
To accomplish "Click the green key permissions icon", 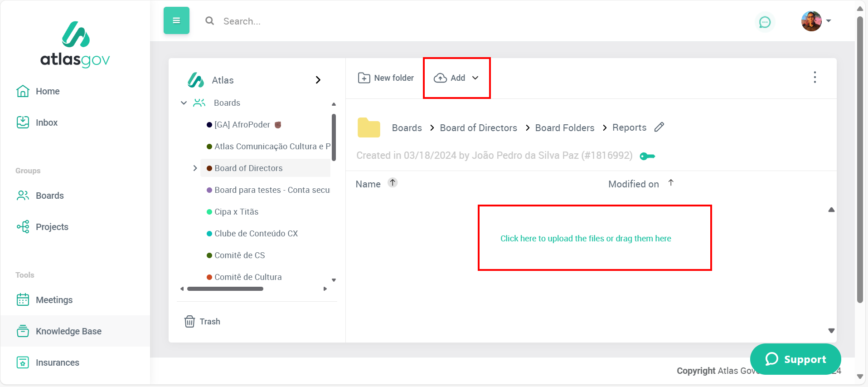I will click(x=647, y=157).
